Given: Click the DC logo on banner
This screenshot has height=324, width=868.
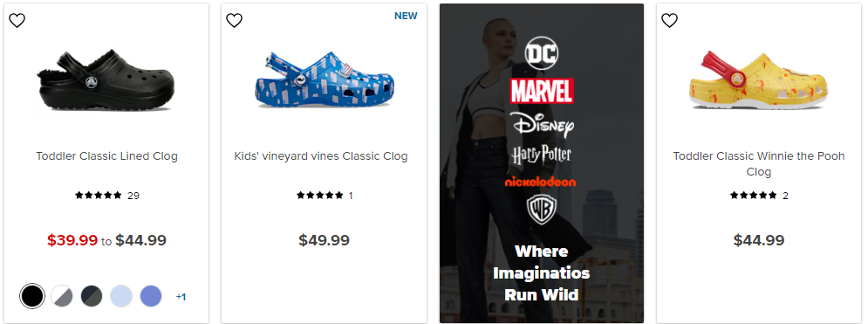Looking at the screenshot, I should (542, 53).
